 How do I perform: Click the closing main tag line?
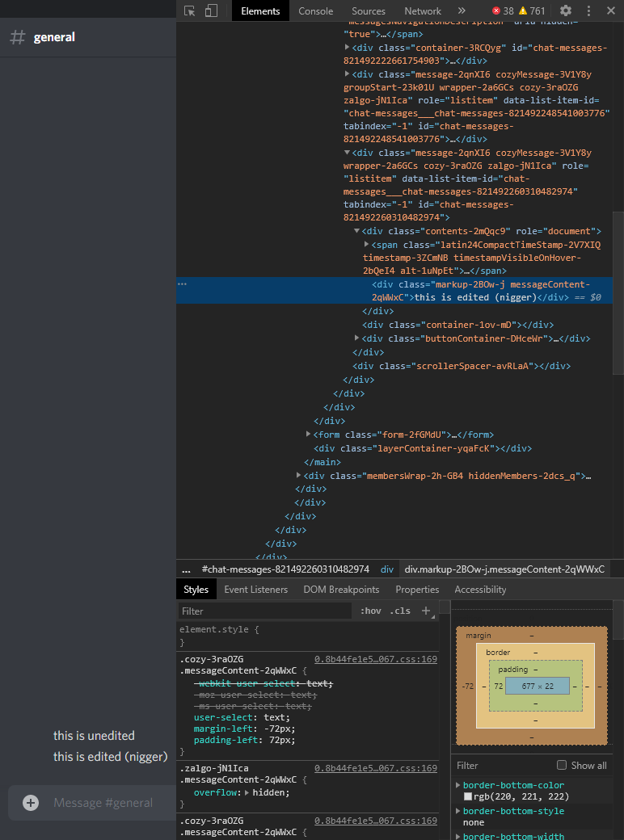coord(323,462)
